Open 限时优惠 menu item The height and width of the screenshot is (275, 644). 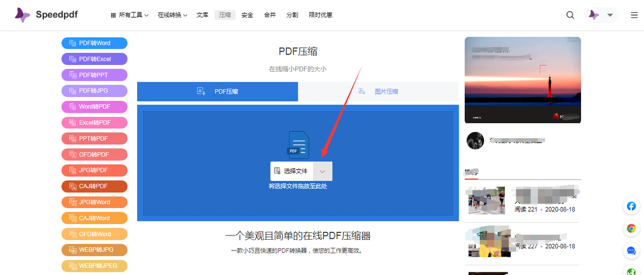point(320,15)
